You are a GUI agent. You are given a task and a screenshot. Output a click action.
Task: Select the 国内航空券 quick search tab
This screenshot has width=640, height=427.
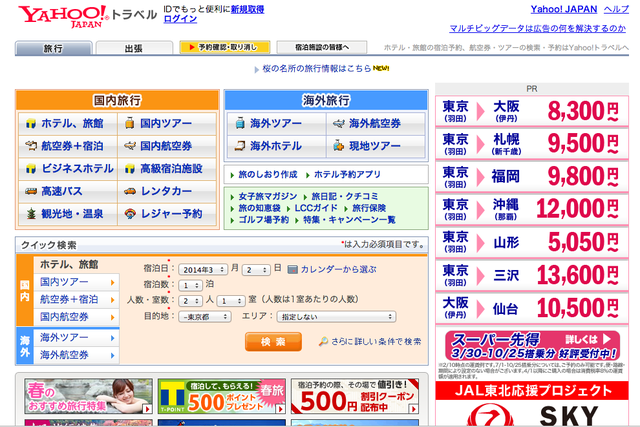click(x=76, y=317)
